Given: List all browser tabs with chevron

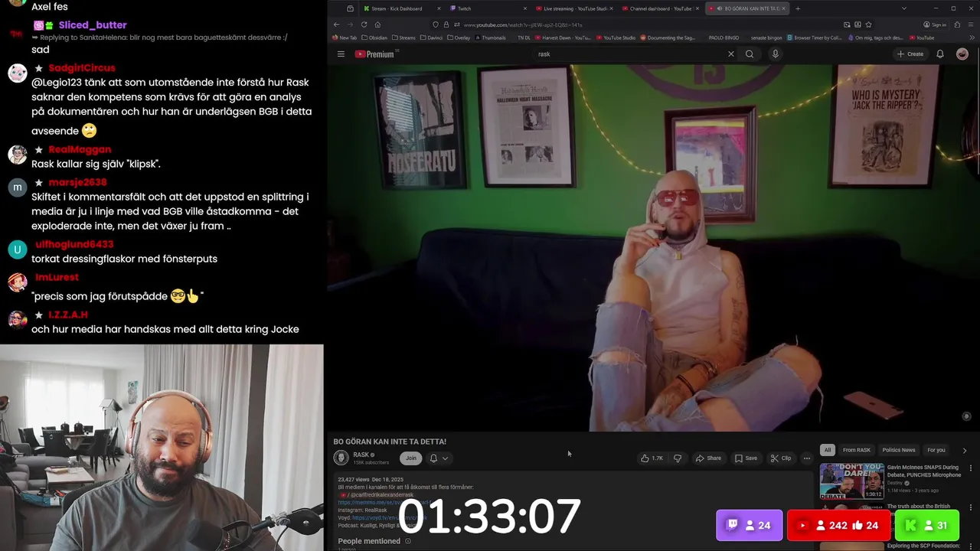Looking at the screenshot, I should coord(904,8).
